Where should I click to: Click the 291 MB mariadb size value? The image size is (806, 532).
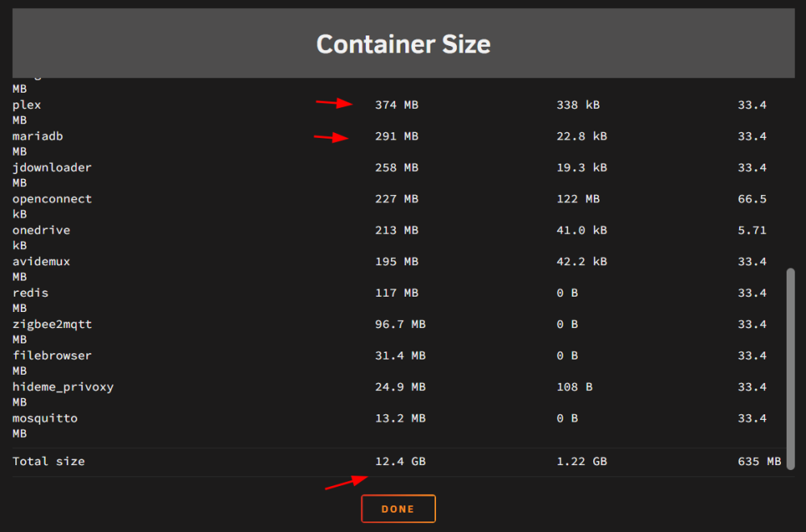[397, 136]
